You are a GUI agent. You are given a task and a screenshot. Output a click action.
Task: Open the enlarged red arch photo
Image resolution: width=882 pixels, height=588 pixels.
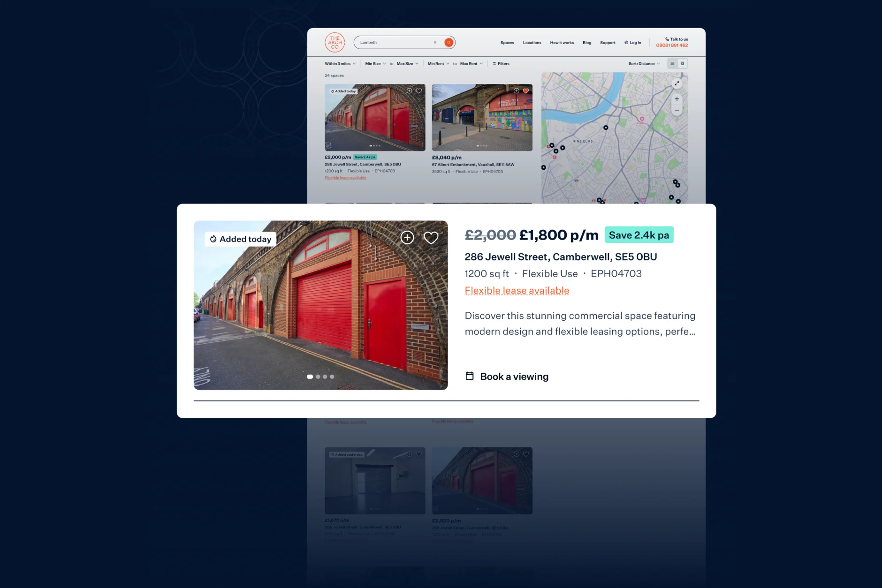point(320,305)
